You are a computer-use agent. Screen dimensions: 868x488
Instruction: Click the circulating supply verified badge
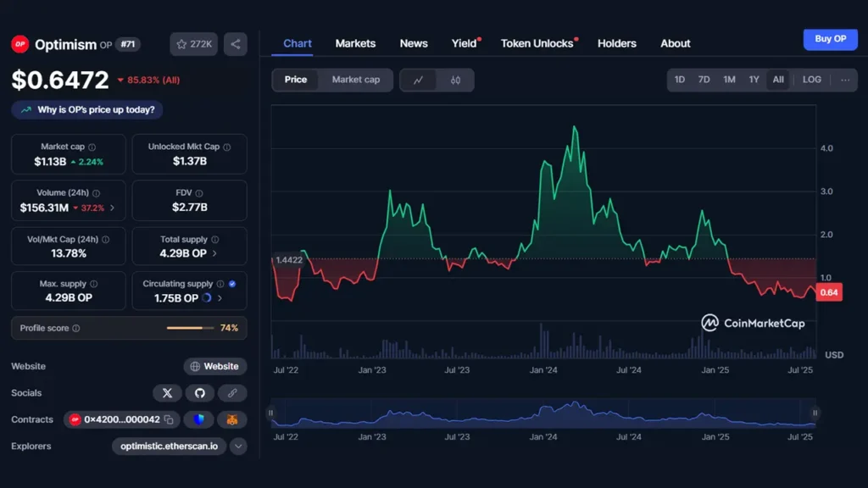(x=232, y=284)
